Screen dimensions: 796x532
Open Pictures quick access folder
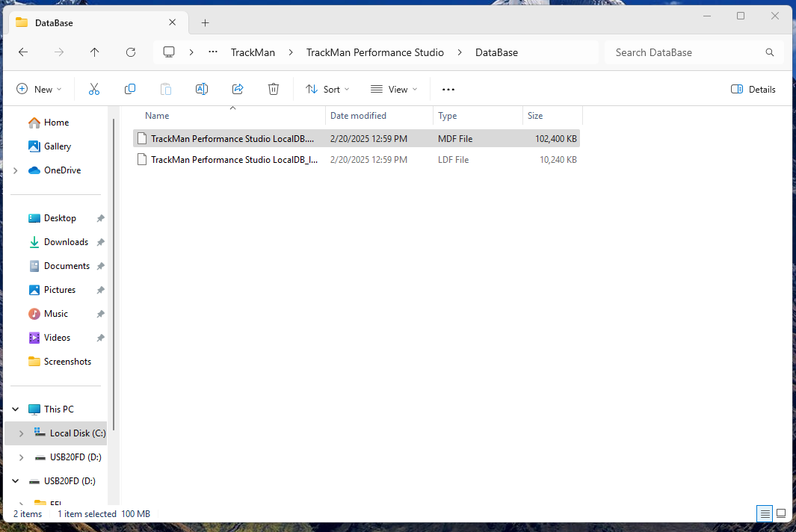click(52, 289)
